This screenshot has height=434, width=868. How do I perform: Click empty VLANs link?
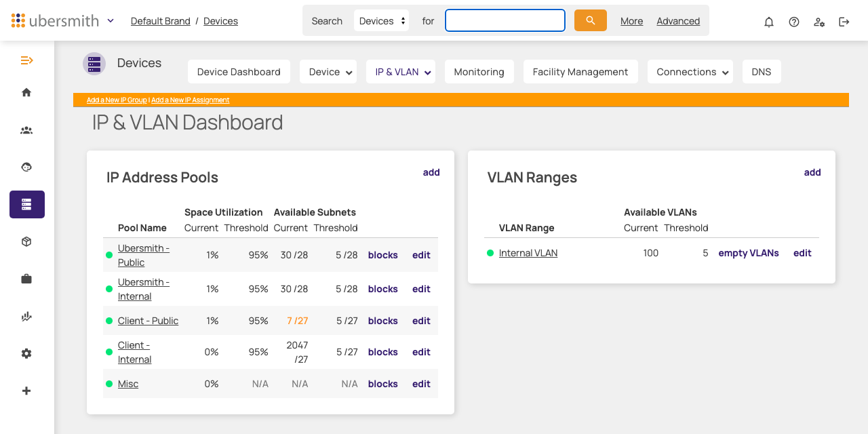tap(749, 253)
